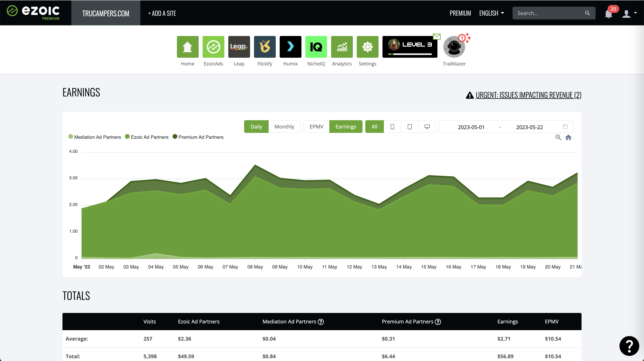
Task: Click the warning triangle icon
Action: pyautogui.click(x=470, y=95)
